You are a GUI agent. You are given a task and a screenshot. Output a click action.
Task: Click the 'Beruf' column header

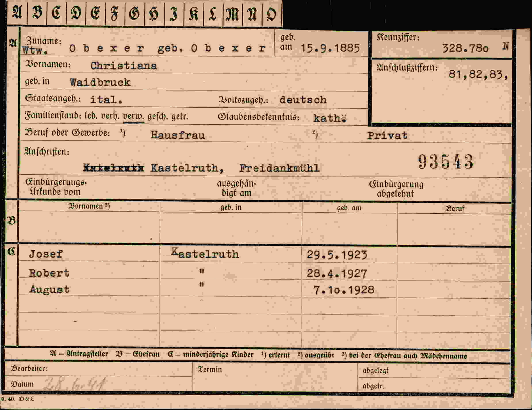click(x=455, y=209)
